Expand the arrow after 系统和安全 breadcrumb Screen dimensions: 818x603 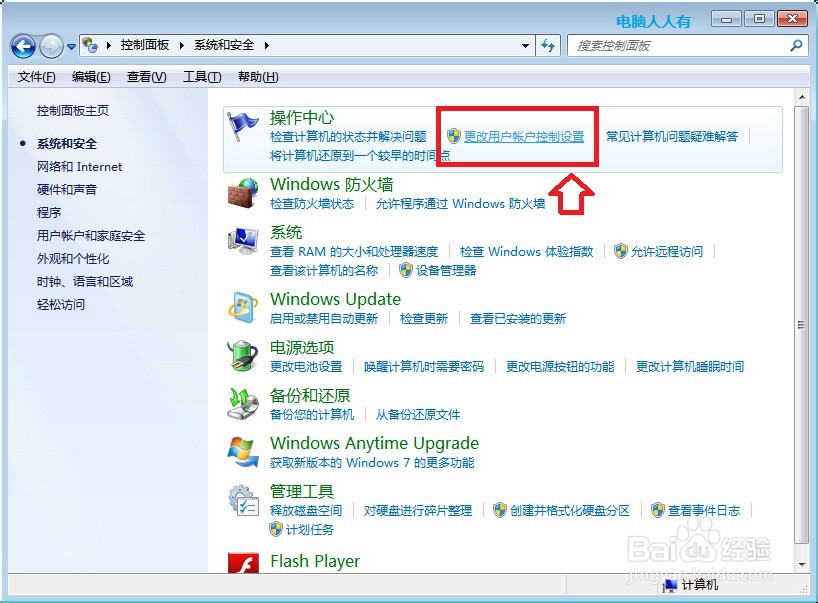[x=267, y=46]
